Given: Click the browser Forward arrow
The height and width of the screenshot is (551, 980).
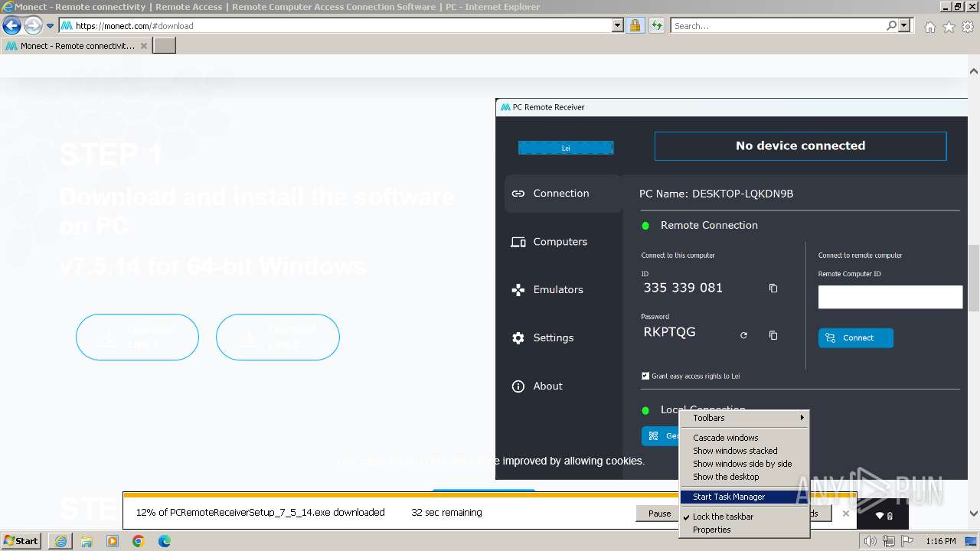Looking at the screenshot, I should click(33, 26).
